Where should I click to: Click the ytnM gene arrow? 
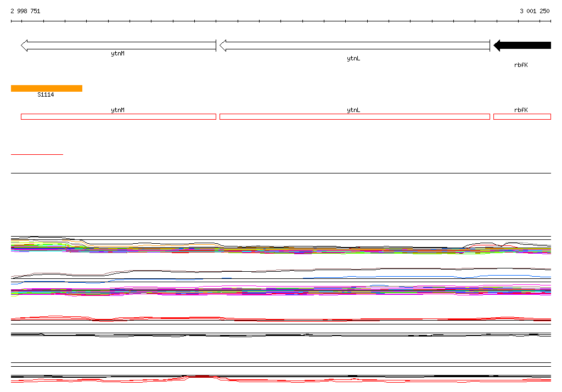[x=119, y=46]
